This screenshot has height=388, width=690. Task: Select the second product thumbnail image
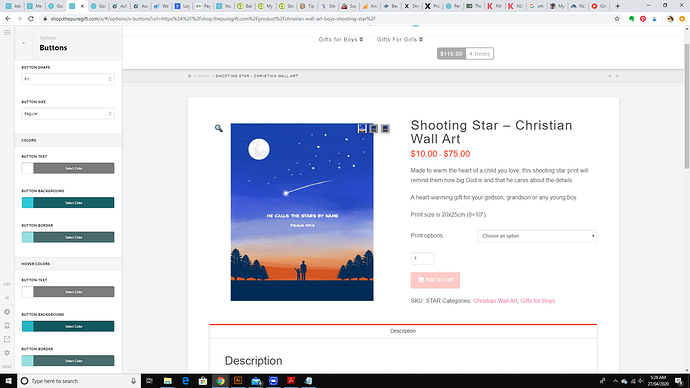coord(374,128)
